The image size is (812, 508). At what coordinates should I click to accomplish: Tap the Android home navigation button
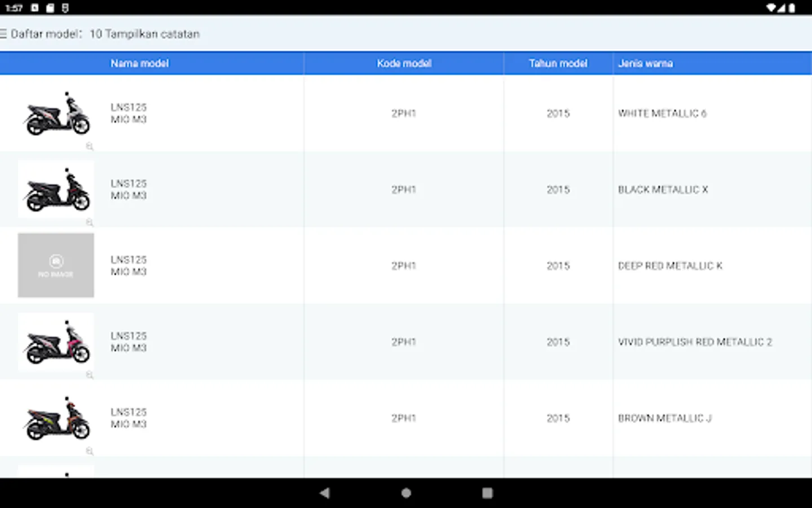click(x=406, y=493)
